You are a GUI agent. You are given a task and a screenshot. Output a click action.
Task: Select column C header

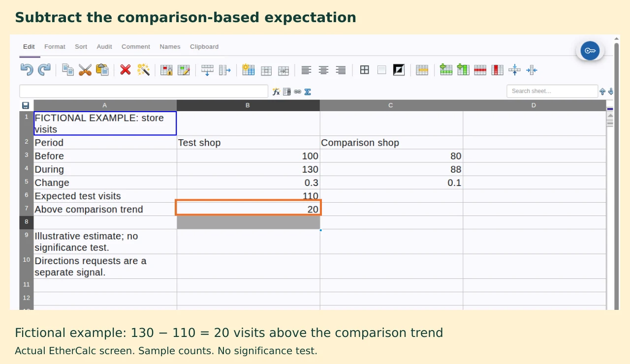pyautogui.click(x=391, y=105)
